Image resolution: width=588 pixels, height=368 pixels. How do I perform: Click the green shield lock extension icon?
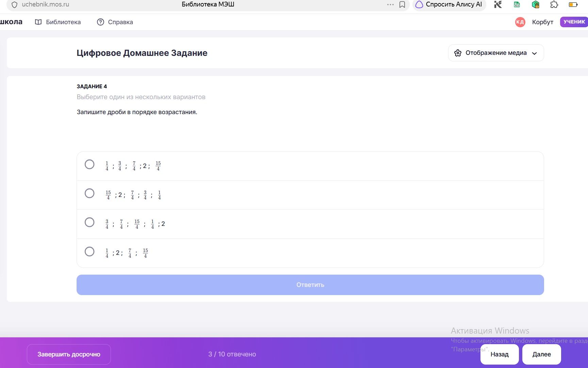(x=536, y=5)
